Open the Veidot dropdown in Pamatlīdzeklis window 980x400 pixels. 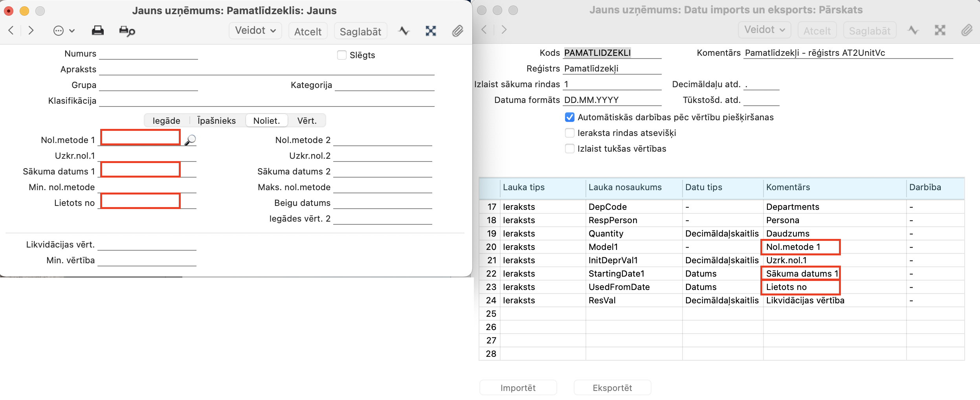255,31
